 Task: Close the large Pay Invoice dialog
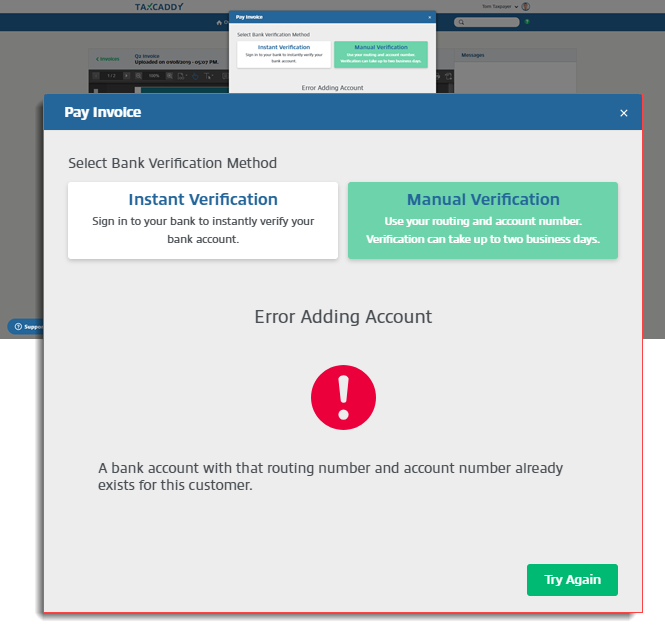(x=623, y=113)
